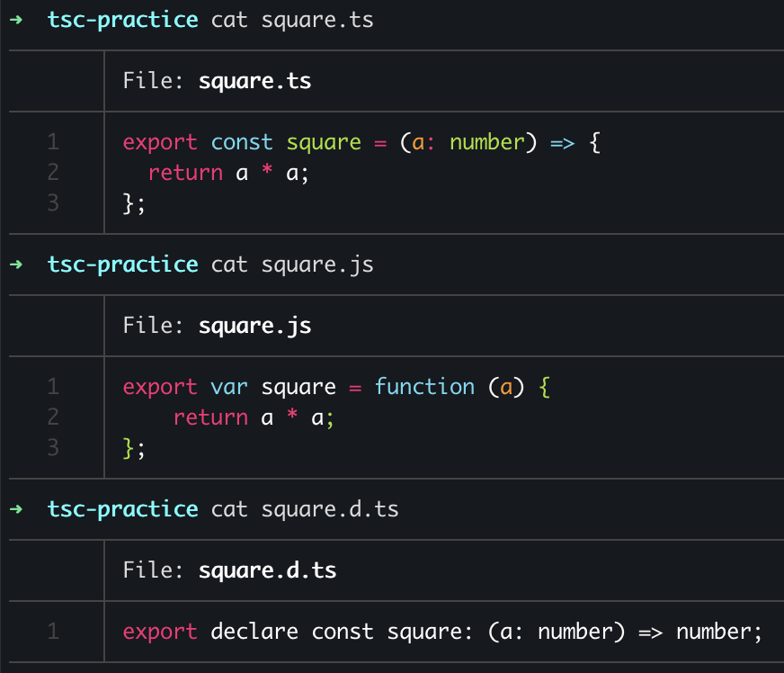
Task: Click 'cat square.d.ts' command text
Action: click(x=305, y=509)
